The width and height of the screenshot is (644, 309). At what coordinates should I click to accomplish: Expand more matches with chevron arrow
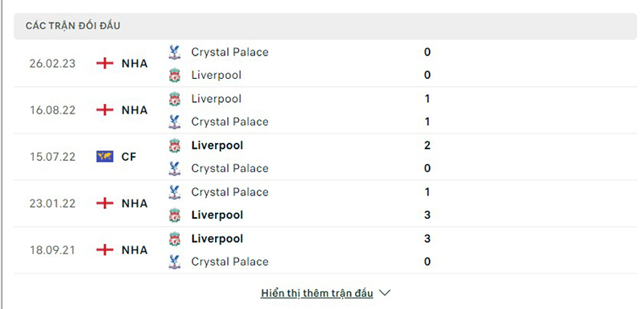click(x=385, y=293)
